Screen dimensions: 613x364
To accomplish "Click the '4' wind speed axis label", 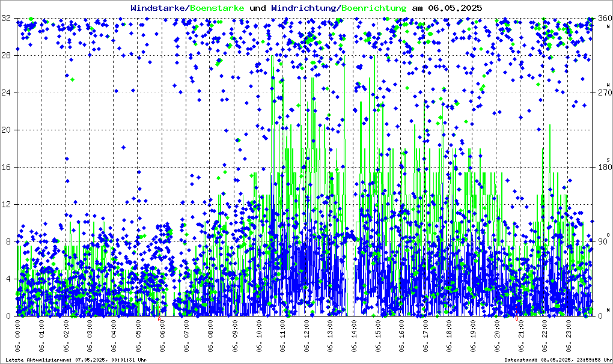I will tap(8, 279).
